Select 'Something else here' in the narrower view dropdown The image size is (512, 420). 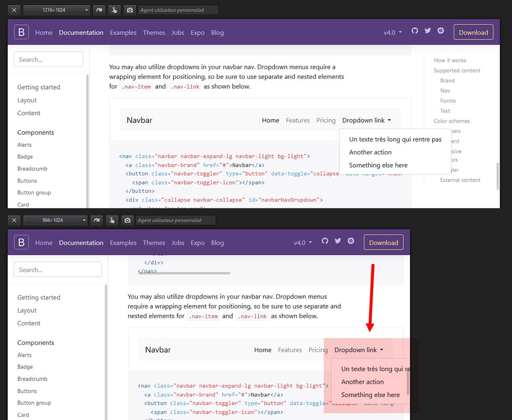[x=370, y=395]
